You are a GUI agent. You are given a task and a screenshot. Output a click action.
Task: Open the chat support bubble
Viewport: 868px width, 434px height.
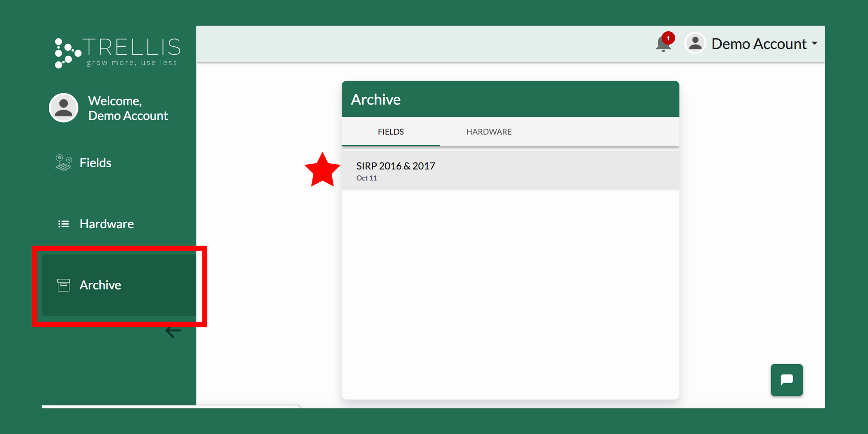pyautogui.click(x=786, y=380)
